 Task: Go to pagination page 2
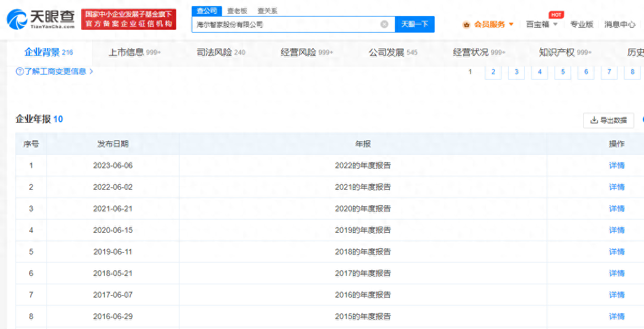pyautogui.click(x=493, y=71)
